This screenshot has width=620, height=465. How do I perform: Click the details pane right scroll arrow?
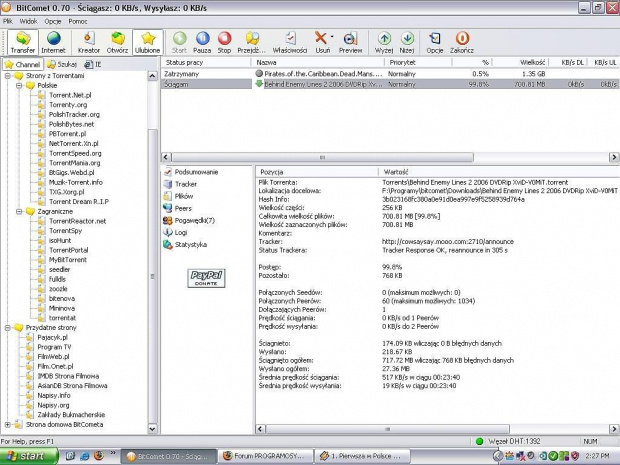point(614,429)
